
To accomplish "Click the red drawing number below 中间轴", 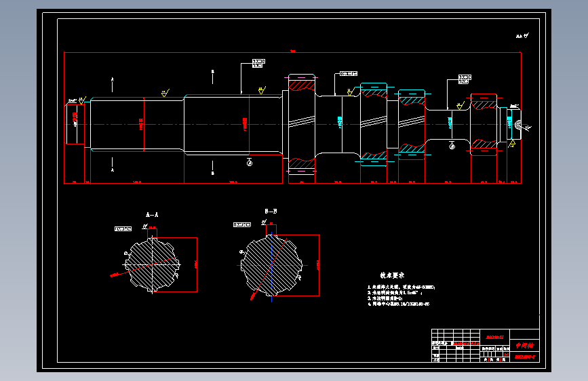I will [x=525, y=357].
